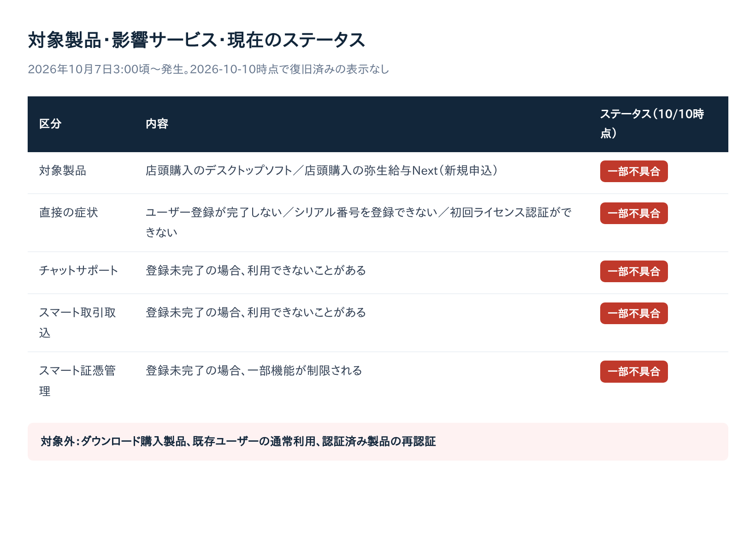Click the 一部不具合 badge in チャットサポート row

coord(634,272)
